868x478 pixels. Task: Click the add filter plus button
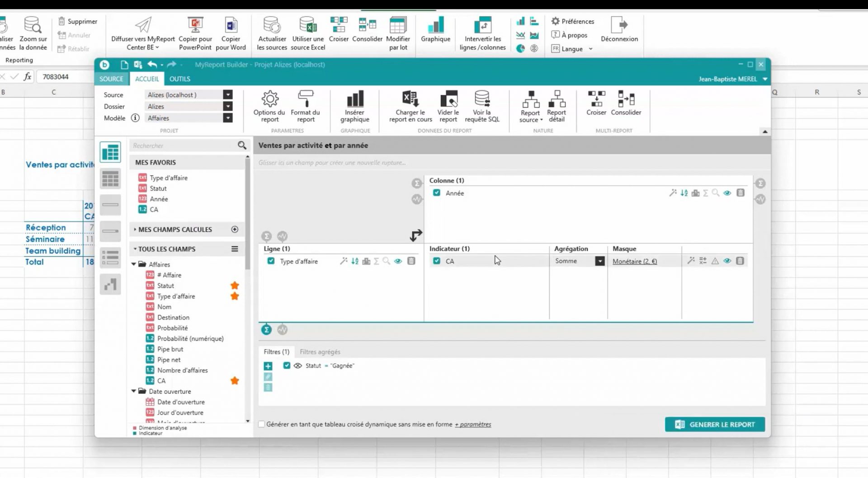[x=268, y=366]
